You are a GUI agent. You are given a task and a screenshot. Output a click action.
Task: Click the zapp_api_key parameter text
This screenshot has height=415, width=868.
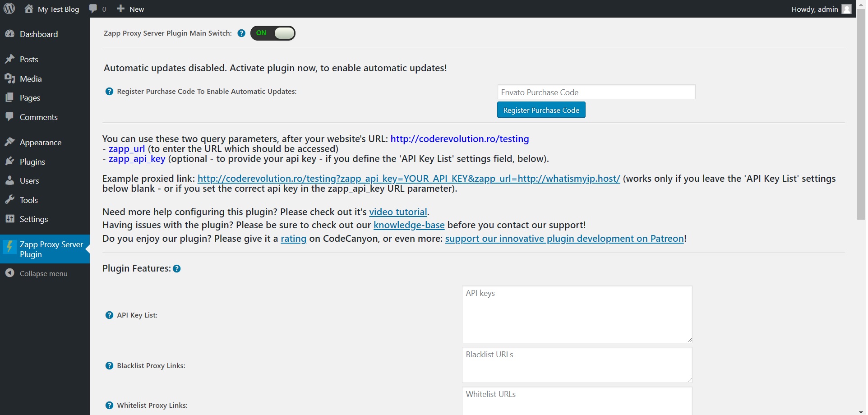[x=137, y=159]
